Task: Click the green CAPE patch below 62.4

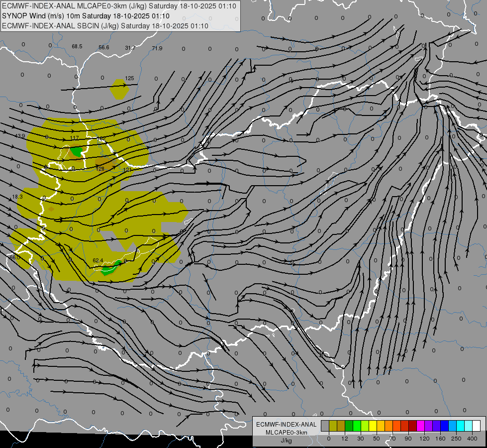Action: (x=109, y=269)
